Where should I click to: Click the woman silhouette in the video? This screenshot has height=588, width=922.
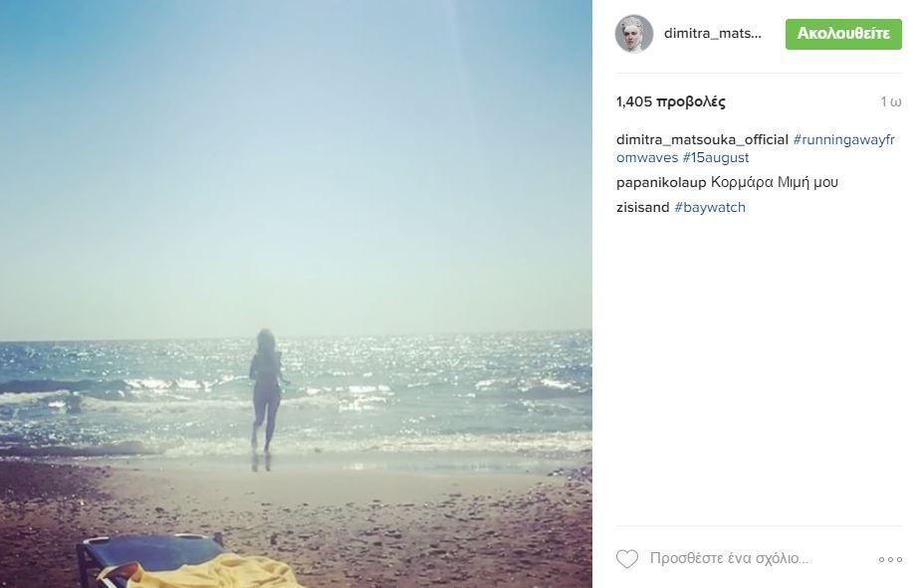tap(267, 398)
